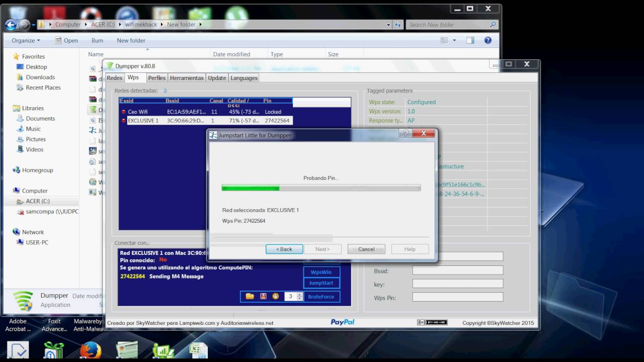Click the Probando Pin progress bar
Image resolution: width=644 pixels, height=362 pixels.
click(x=321, y=188)
